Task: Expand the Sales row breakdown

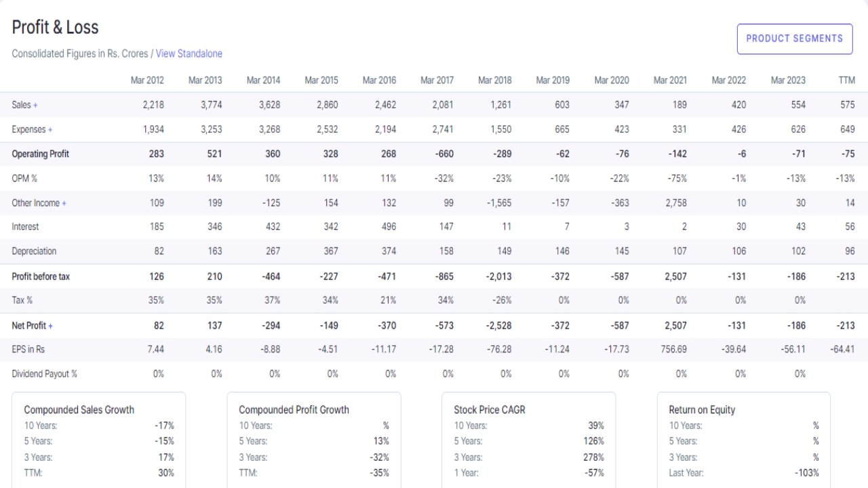Action: coord(35,105)
